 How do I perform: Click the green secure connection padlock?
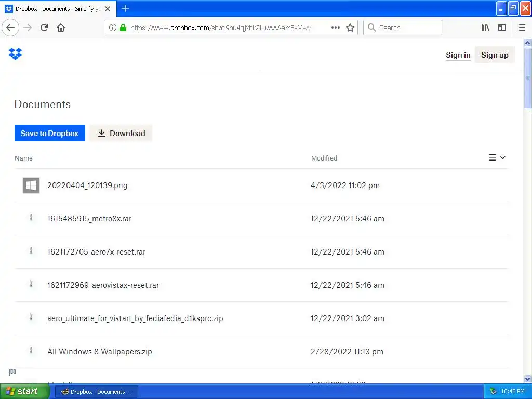point(123,28)
